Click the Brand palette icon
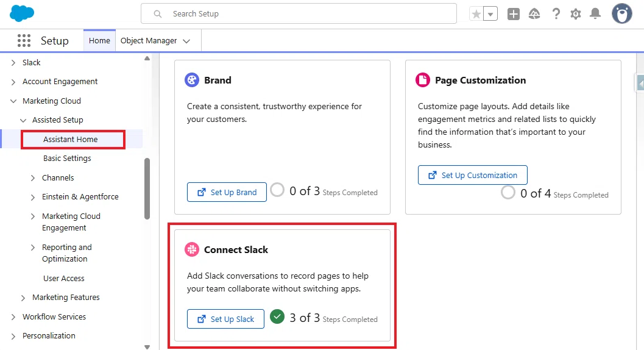 192,80
